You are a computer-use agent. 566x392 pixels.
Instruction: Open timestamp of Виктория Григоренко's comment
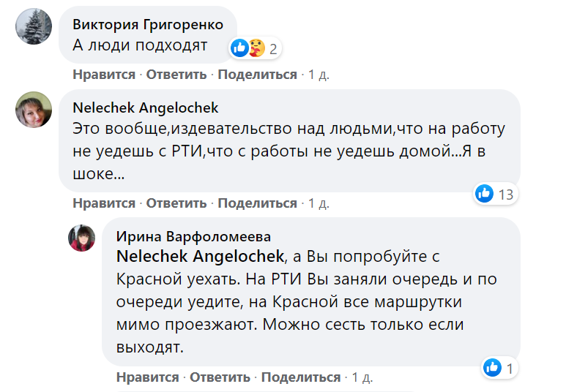pos(319,75)
